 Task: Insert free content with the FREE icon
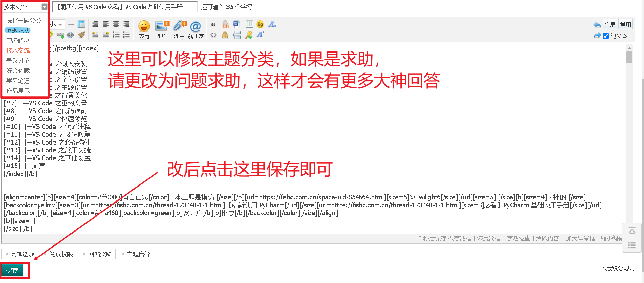tap(225, 25)
